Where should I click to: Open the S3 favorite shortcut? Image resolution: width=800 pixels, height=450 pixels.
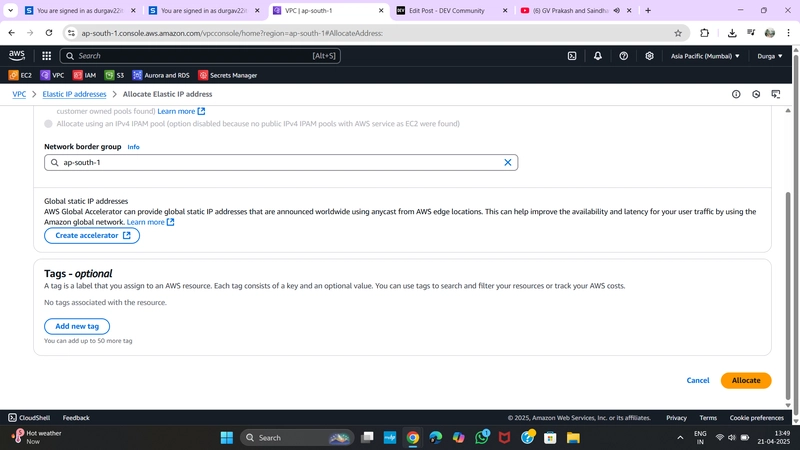(114, 75)
